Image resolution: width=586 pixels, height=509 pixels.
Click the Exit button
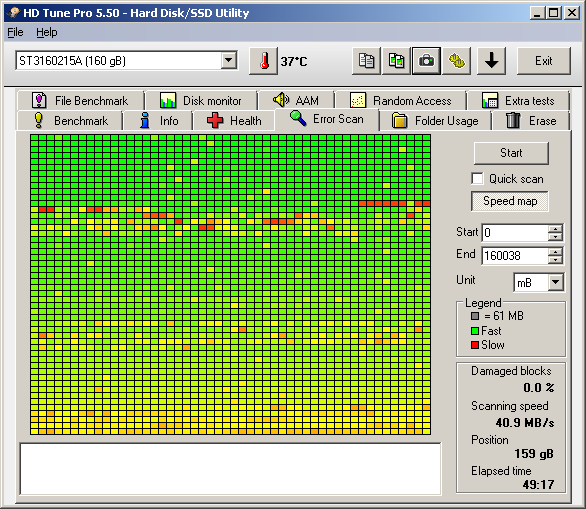coord(544,61)
